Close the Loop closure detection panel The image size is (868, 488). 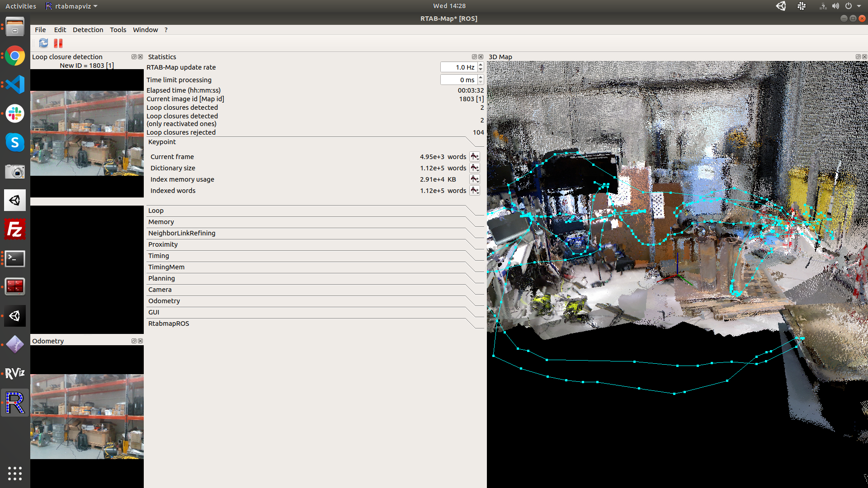140,56
